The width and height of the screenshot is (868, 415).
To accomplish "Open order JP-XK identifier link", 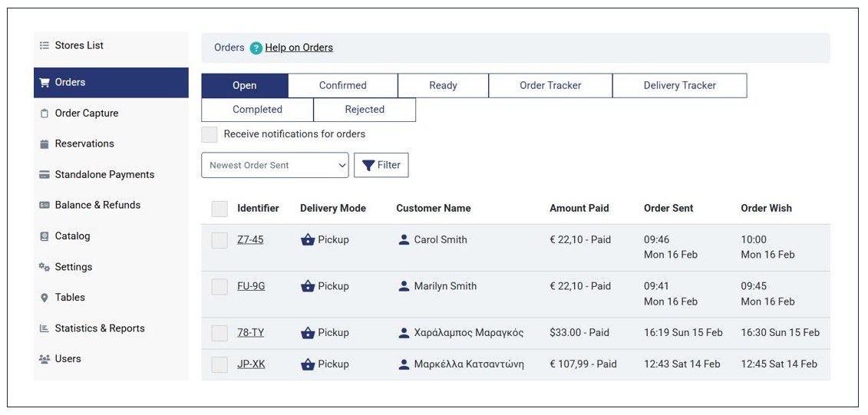I will tap(251, 364).
